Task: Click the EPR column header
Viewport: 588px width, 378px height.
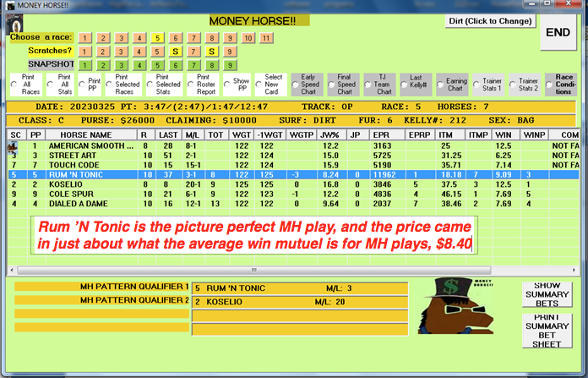Action: pyautogui.click(x=388, y=135)
